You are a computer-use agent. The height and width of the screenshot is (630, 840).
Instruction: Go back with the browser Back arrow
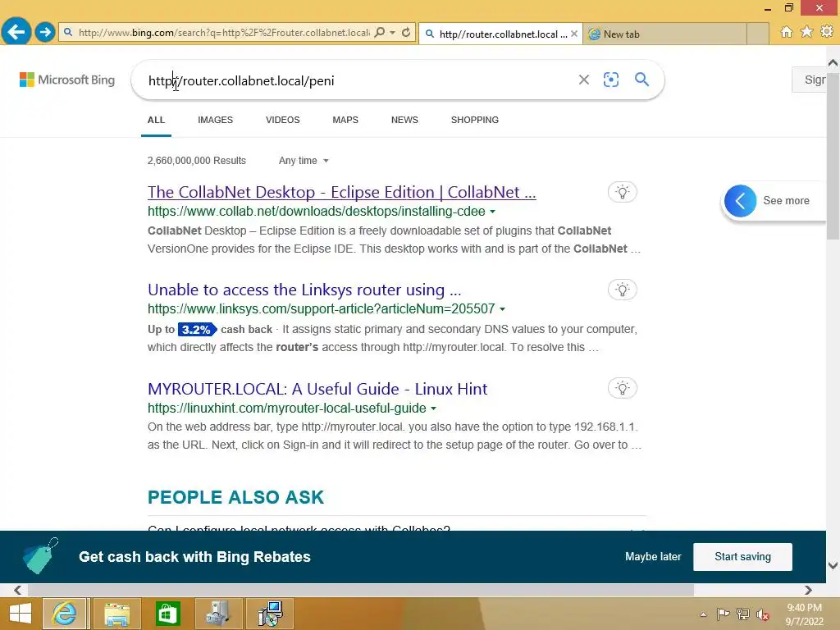(16, 32)
